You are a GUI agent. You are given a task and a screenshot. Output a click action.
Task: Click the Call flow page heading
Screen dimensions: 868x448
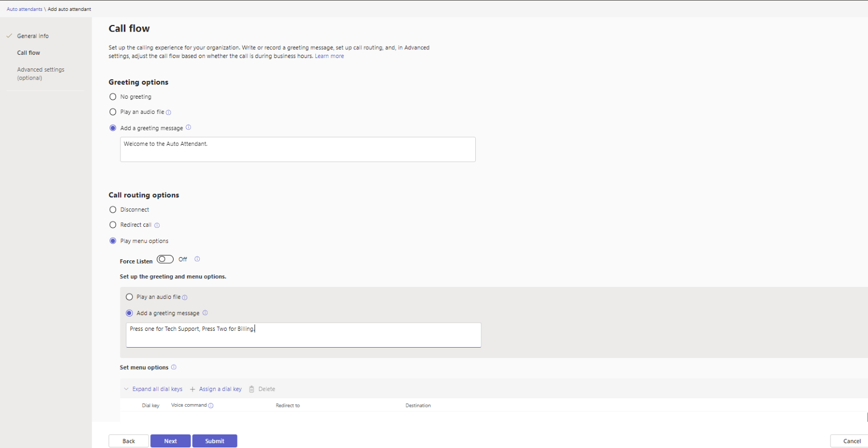[x=129, y=29]
